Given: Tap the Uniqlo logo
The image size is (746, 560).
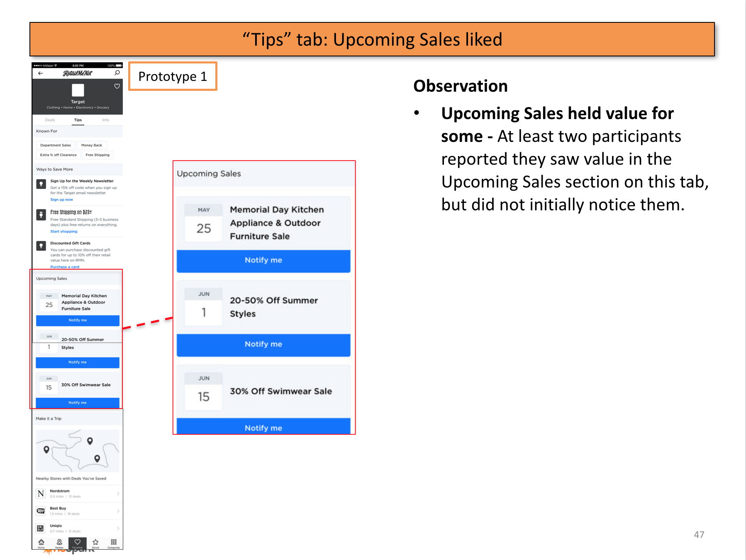Looking at the screenshot, I should point(41,528).
